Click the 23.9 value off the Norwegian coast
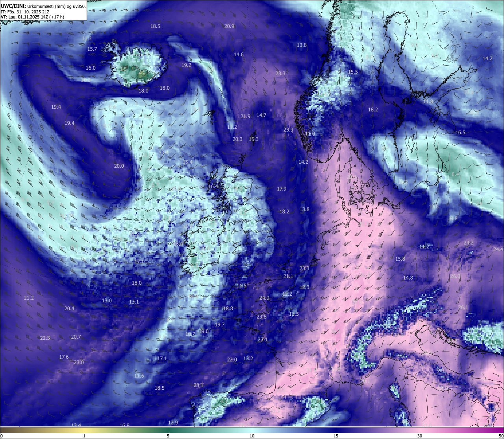The image size is (504, 439). pyautogui.click(x=288, y=130)
